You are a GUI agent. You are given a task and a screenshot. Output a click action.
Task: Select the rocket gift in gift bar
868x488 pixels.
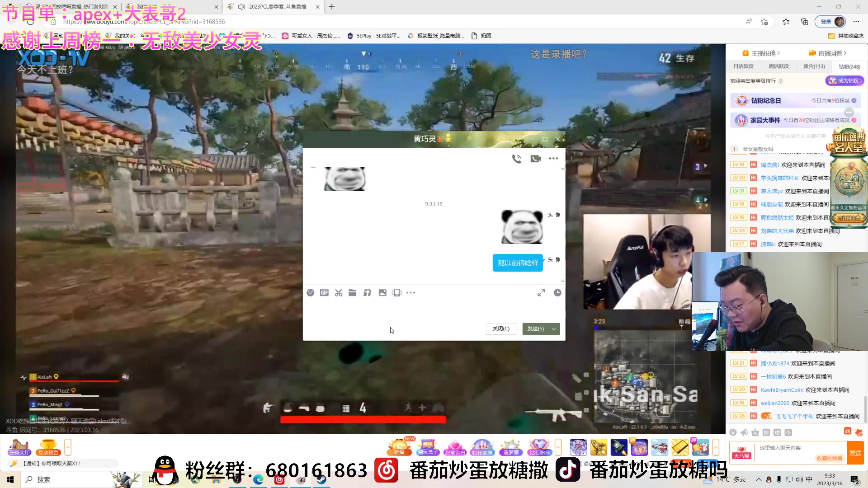[x=619, y=447]
